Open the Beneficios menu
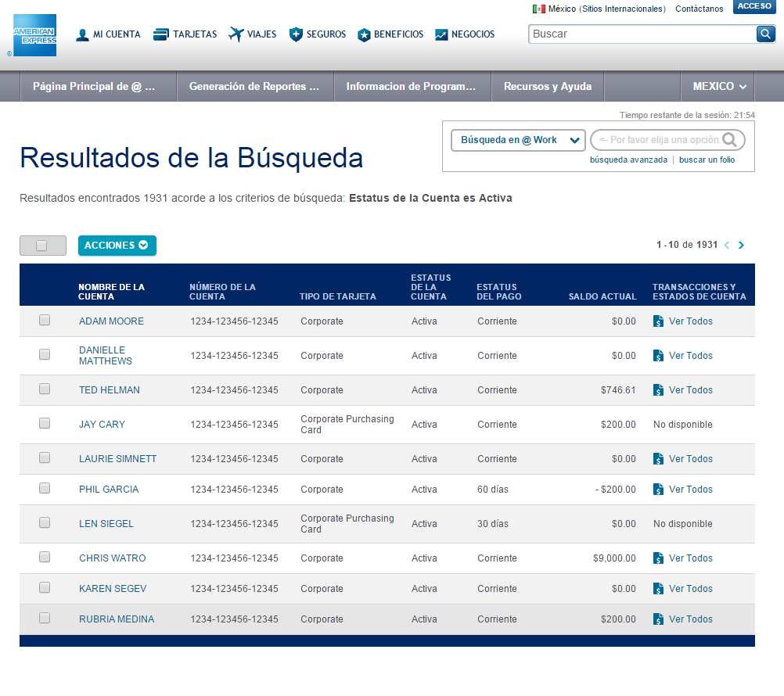 coord(390,34)
